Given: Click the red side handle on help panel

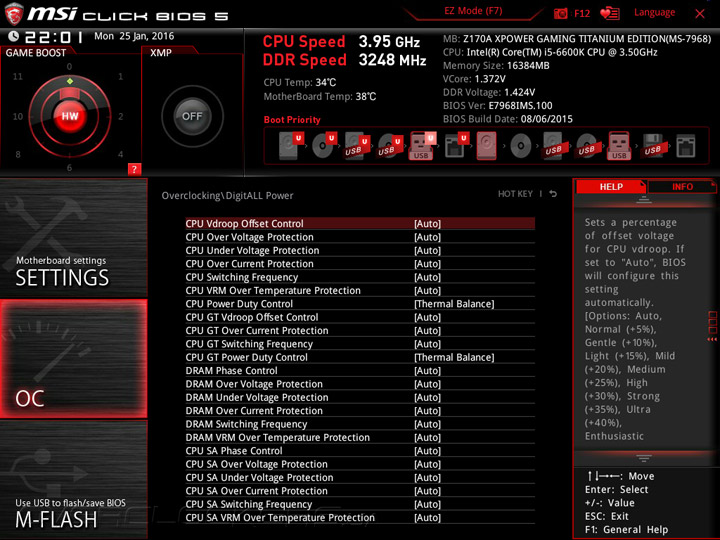Looking at the screenshot, I should tap(712, 326).
